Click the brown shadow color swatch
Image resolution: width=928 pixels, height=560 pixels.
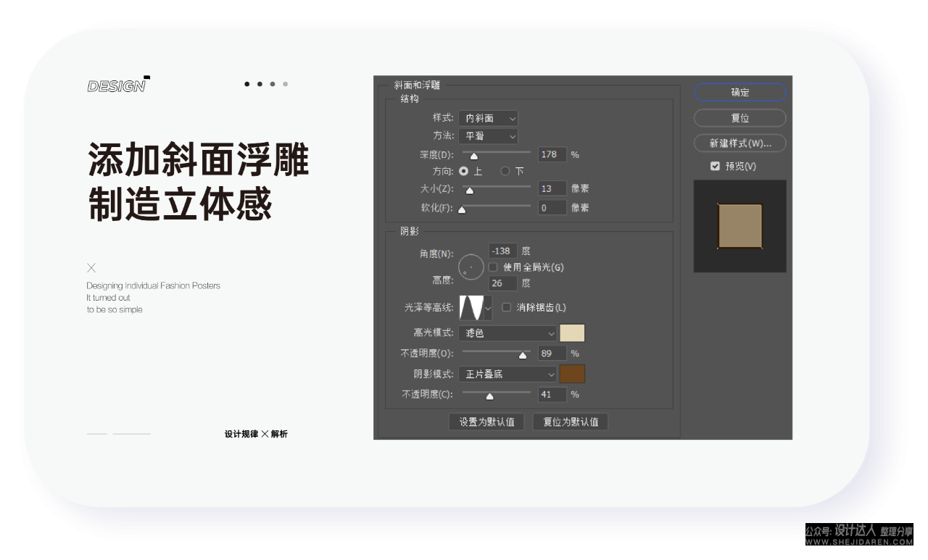coord(572,375)
